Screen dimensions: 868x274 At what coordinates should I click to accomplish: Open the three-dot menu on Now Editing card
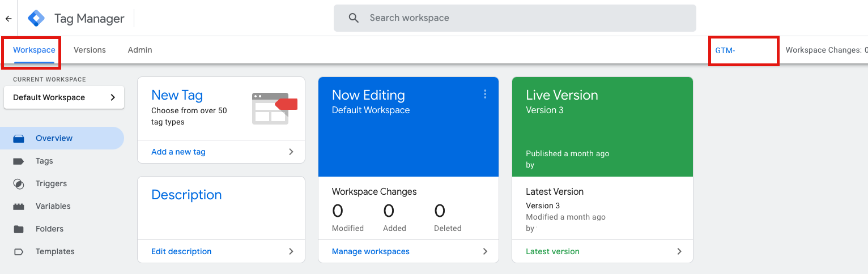pos(485,94)
